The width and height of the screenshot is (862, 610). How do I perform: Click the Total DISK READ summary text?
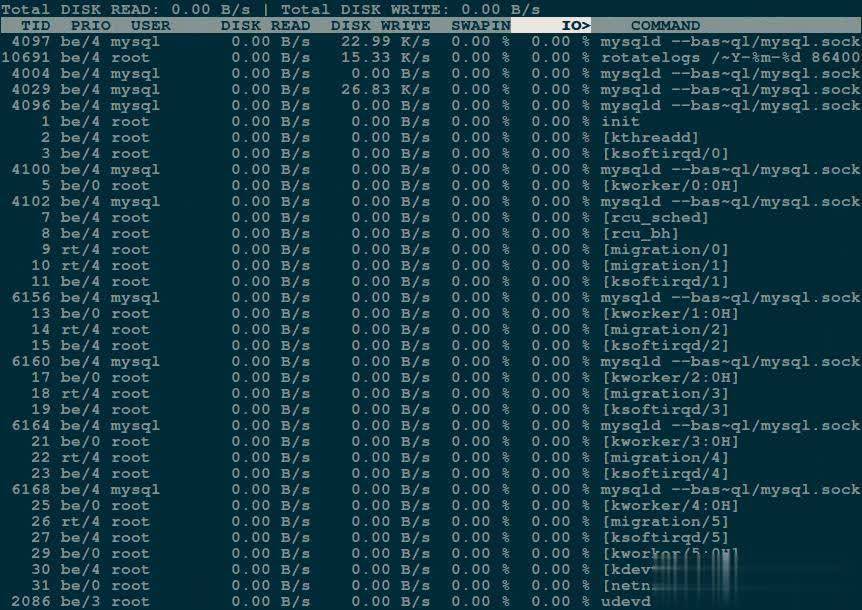125,9
